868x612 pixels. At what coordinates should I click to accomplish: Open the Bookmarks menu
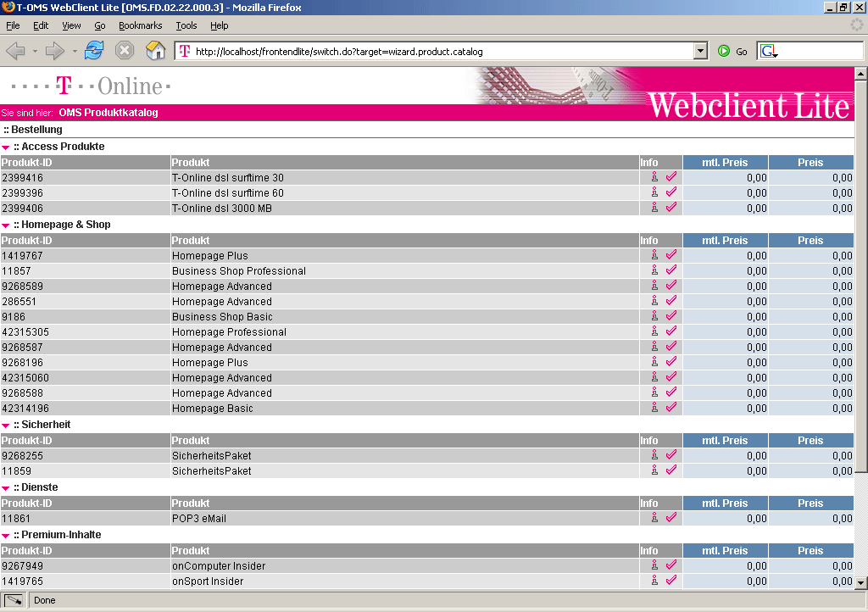pos(140,26)
